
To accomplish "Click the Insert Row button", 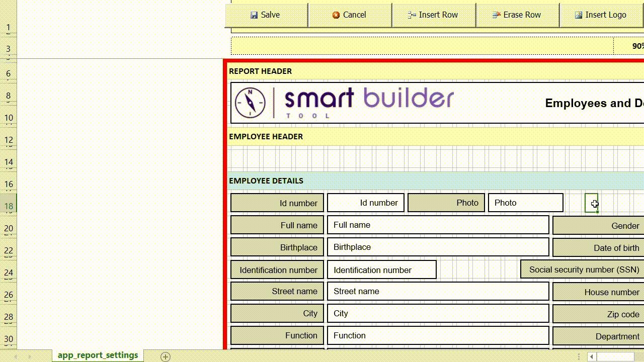I will tap(434, 15).
